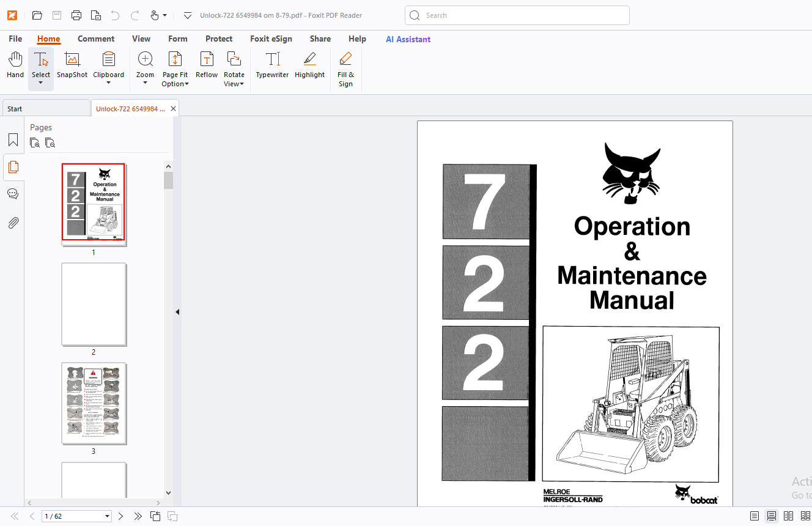The image size is (812, 526).
Task: Open Page Fit Option menu
Action: click(x=175, y=69)
